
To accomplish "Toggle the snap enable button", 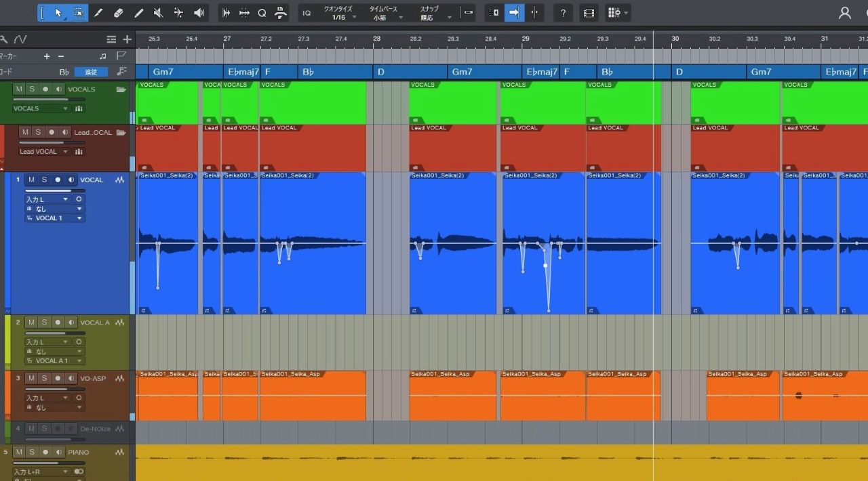I will pyautogui.click(x=468, y=13).
